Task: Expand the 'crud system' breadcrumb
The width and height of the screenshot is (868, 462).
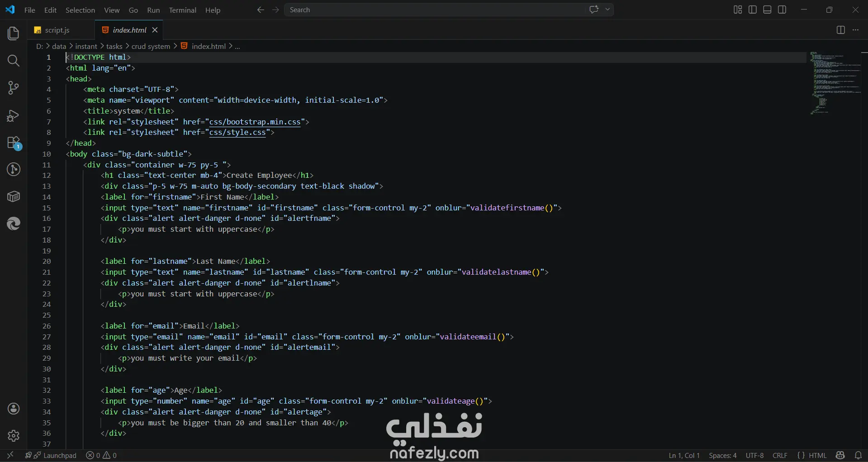Action: [x=151, y=46]
